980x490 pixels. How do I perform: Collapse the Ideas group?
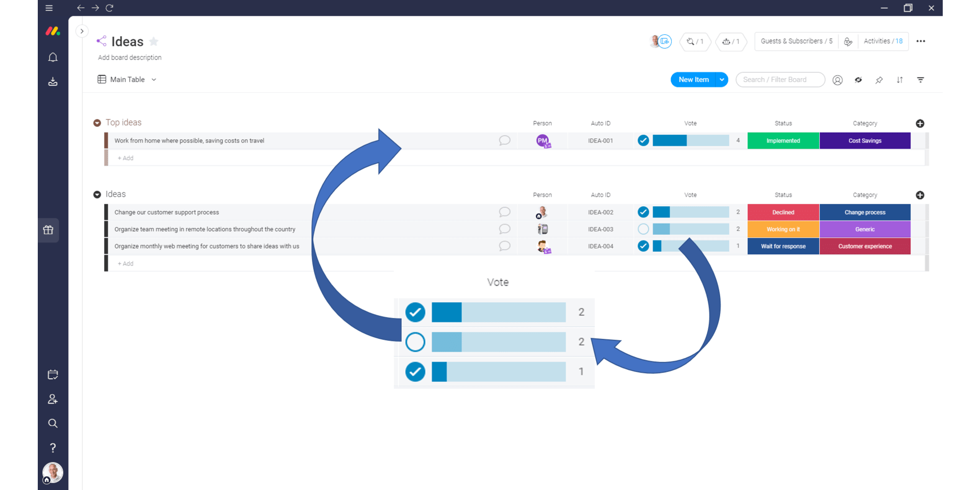point(97,194)
